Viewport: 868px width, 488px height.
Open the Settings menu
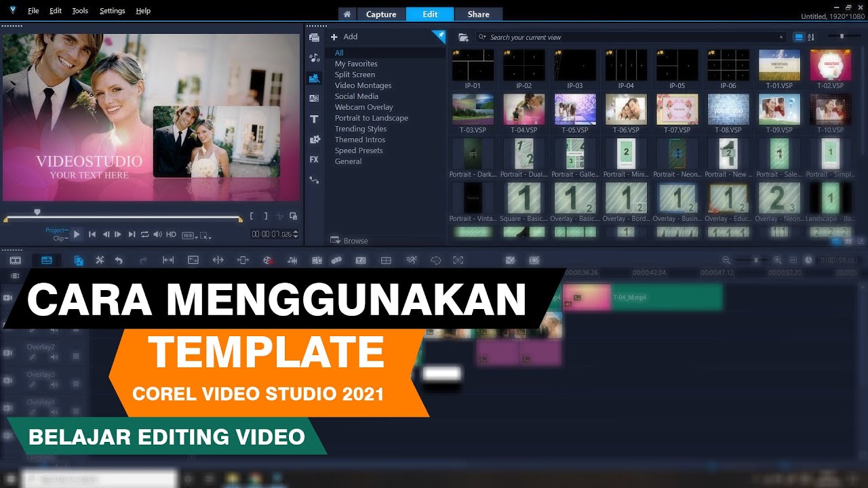113,11
